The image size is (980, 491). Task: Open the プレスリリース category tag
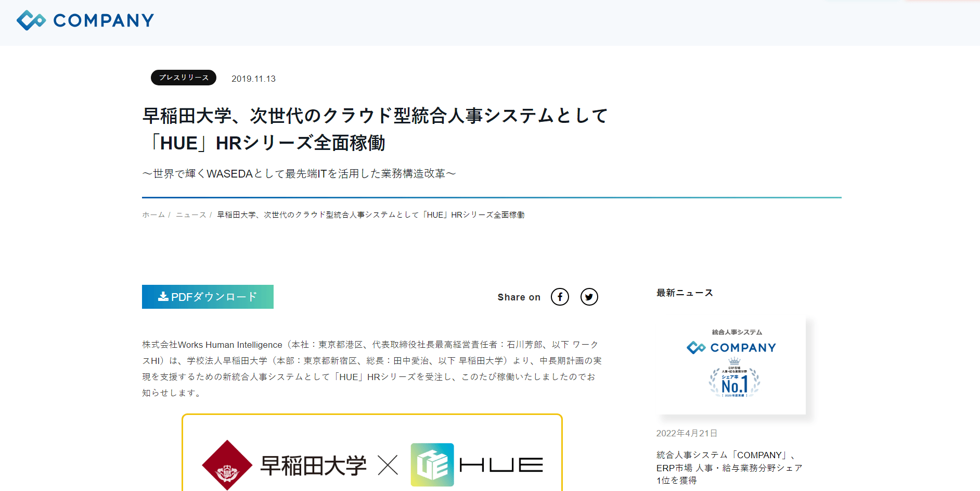[184, 78]
